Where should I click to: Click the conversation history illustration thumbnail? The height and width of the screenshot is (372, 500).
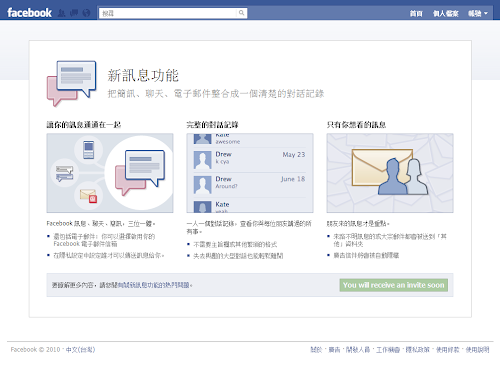[x=250, y=173]
